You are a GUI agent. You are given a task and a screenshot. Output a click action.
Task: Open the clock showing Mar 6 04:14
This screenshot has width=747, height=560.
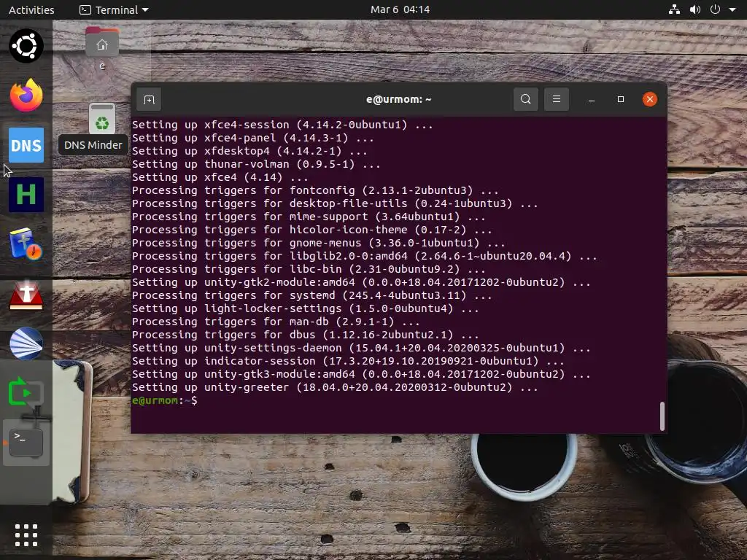pos(400,9)
